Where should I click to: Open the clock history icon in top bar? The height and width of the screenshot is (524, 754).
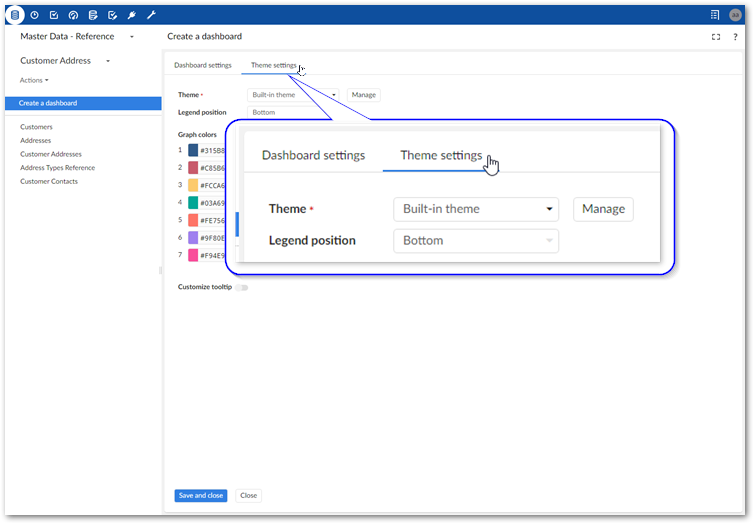coord(35,15)
